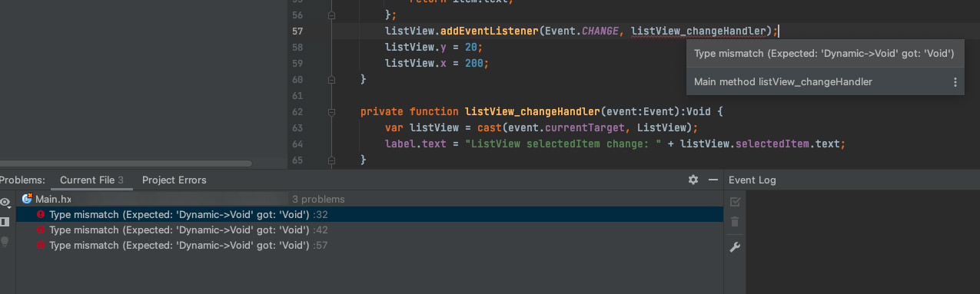Open tooltip more-options vertical dots
The image size is (980, 294).
point(955,82)
